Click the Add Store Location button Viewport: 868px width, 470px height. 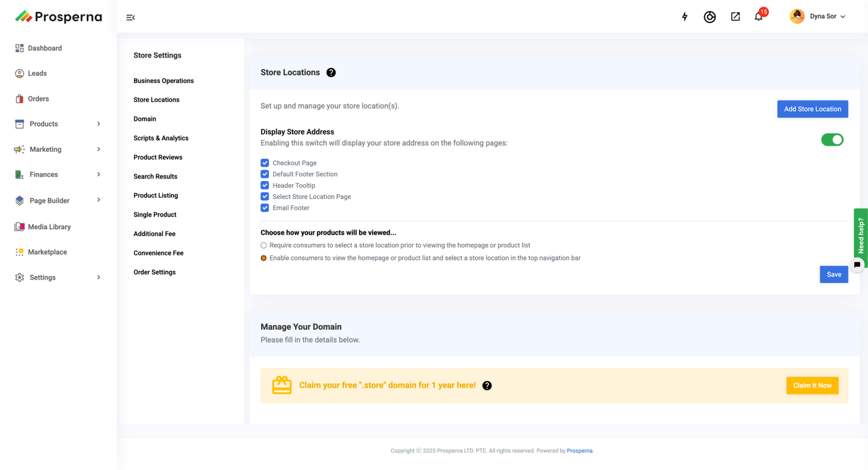[812, 109]
